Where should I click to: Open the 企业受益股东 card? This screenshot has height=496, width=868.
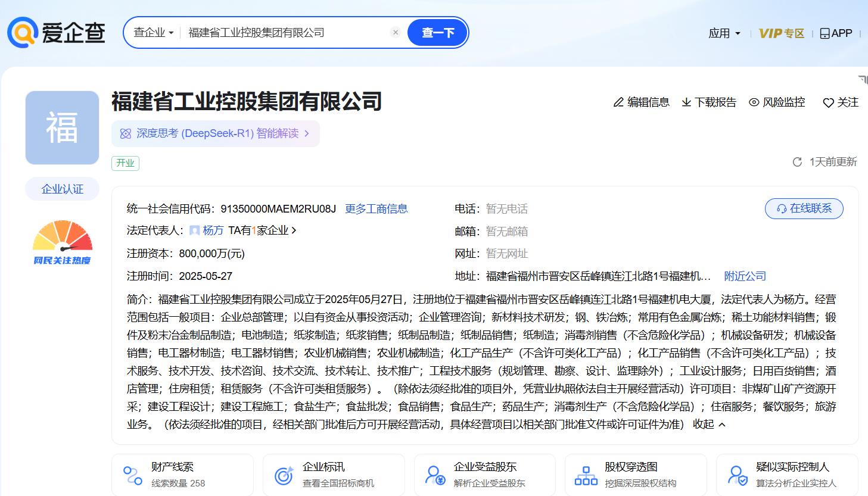pos(485,475)
